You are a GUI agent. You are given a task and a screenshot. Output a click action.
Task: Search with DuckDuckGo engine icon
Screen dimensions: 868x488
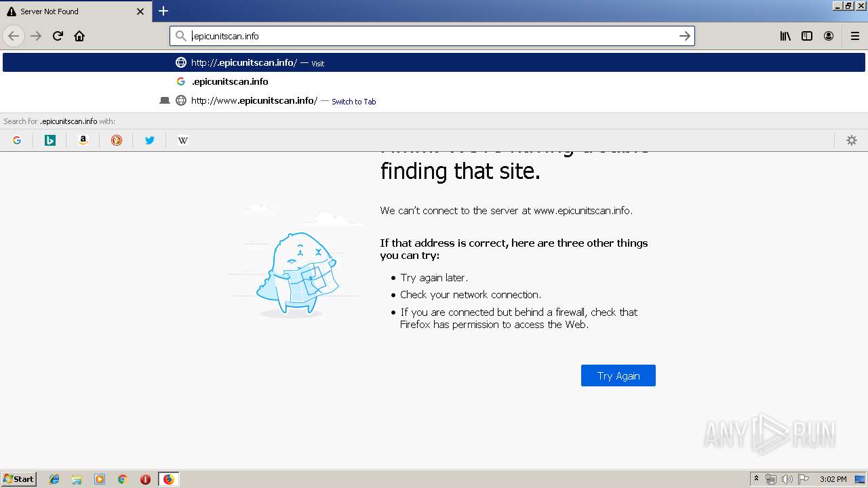[x=117, y=140]
